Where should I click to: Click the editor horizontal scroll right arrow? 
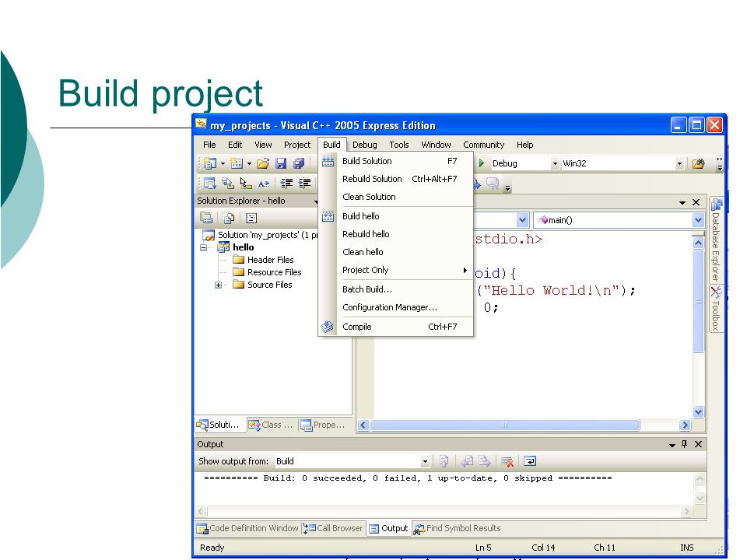(685, 425)
